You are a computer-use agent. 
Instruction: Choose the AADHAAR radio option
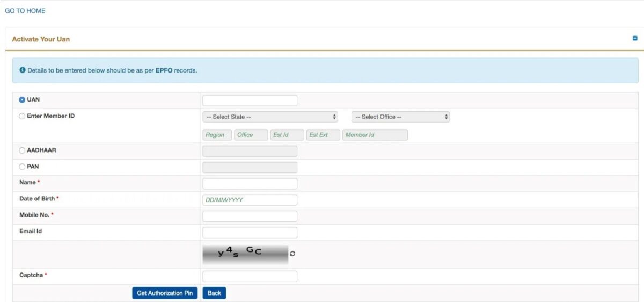tap(22, 150)
